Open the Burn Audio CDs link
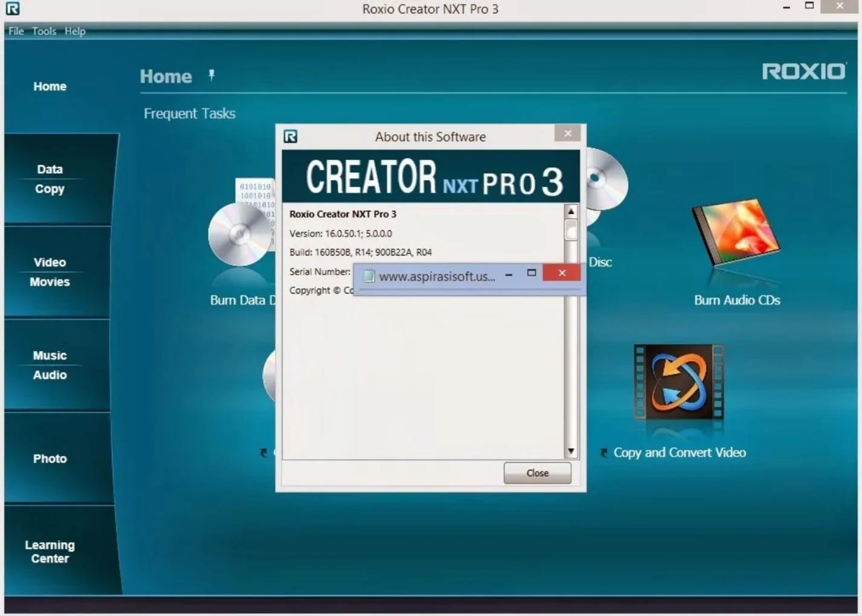Screen dimensions: 862x616 pyautogui.click(x=737, y=300)
